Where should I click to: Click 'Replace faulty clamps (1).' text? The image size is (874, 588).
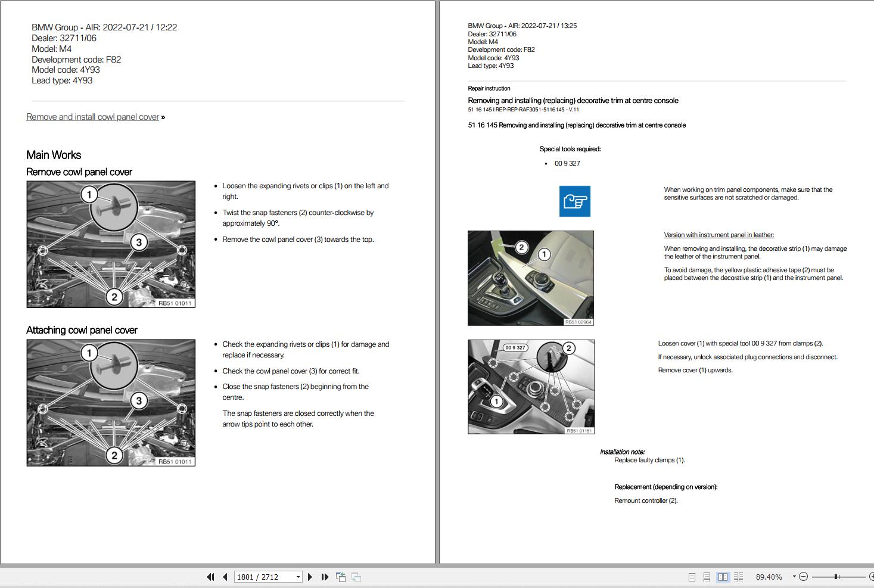tap(649, 460)
